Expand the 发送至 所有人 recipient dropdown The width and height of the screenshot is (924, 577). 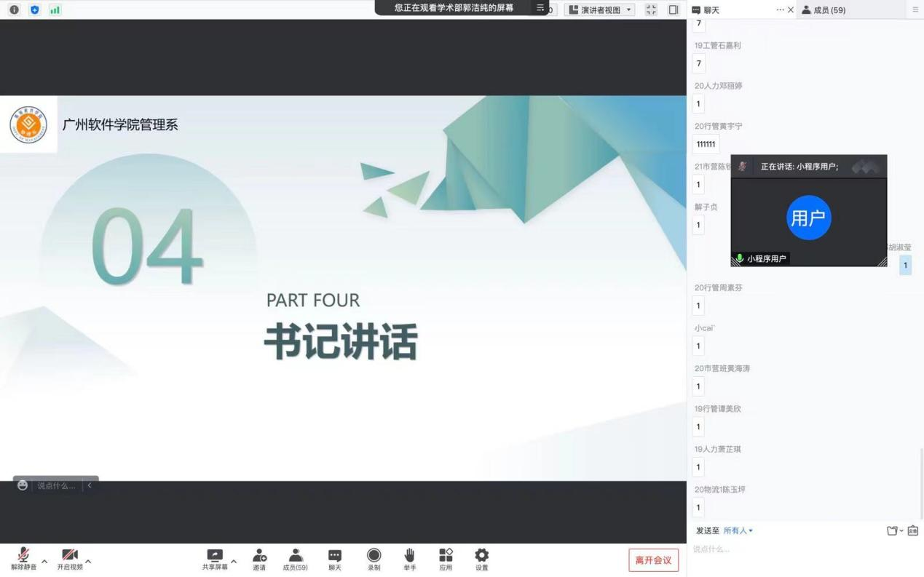738,530
